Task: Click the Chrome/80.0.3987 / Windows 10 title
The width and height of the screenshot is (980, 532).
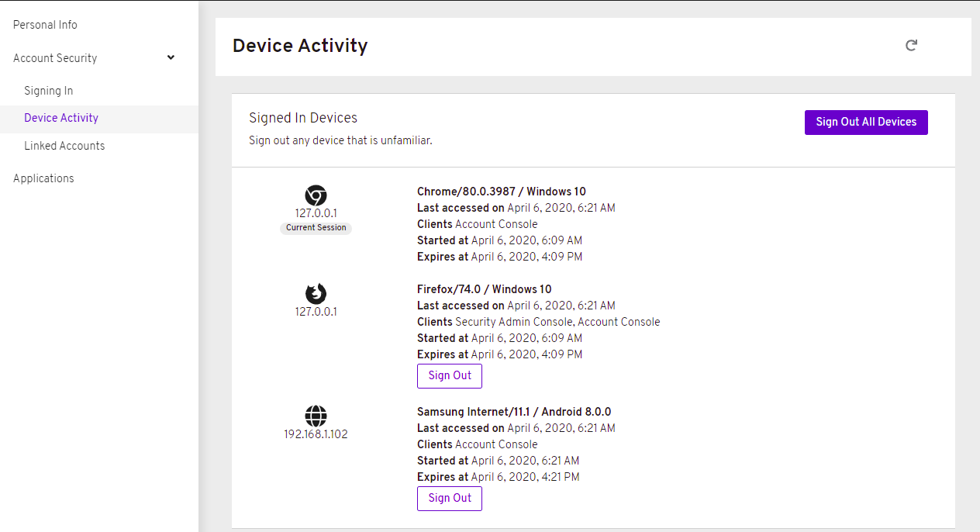Action: coord(501,192)
